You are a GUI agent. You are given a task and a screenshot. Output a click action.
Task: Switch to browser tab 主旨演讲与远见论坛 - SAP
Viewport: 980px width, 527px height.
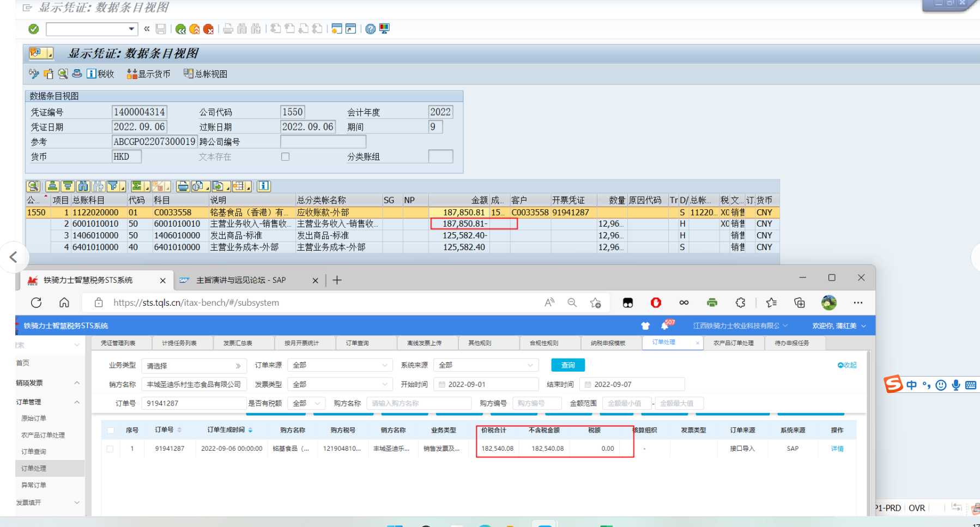241,280
